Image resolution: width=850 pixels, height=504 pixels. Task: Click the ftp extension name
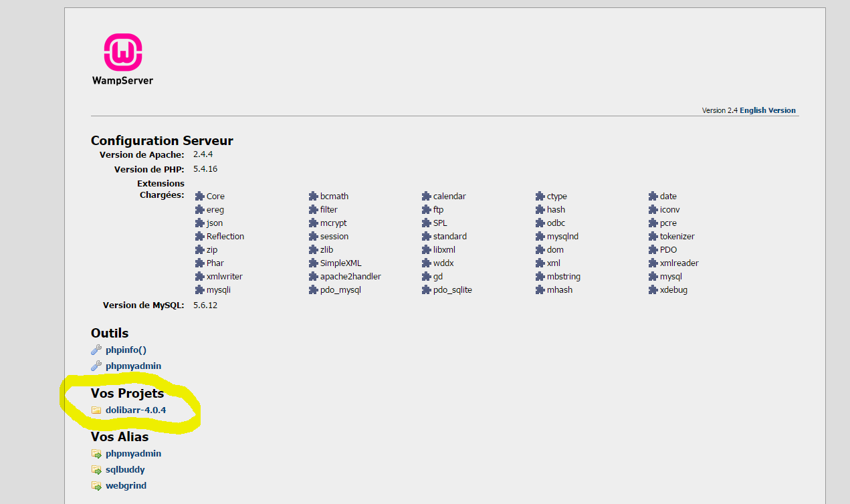tap(439, 209)
